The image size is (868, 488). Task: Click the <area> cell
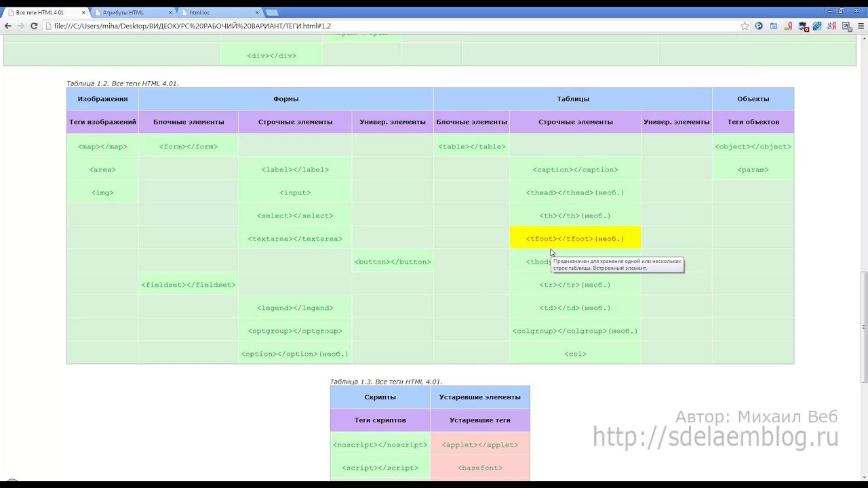coord(102,169)
